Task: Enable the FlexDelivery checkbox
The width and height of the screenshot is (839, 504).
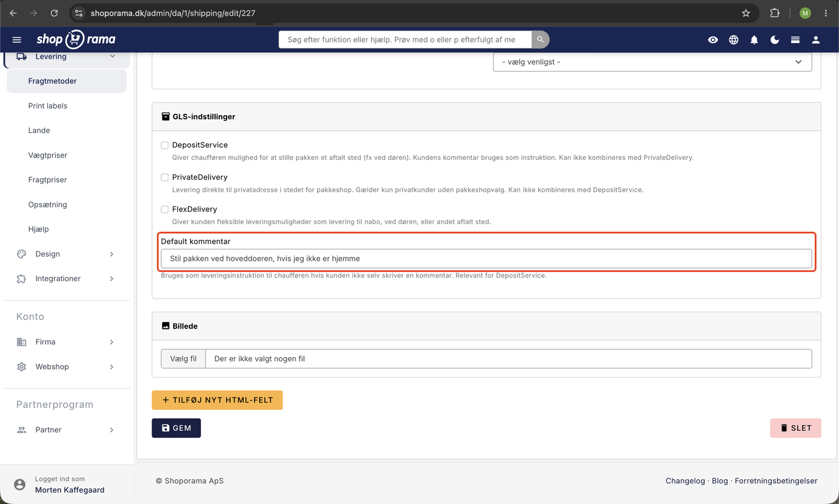Action: (x=164, y=209)
